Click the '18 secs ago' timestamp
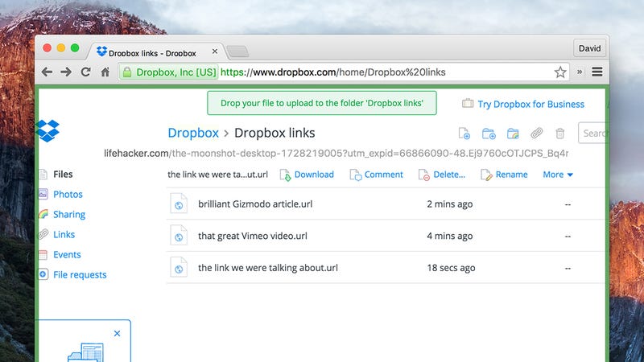Screen dimensions: 644x362 [x=451, y=268]
